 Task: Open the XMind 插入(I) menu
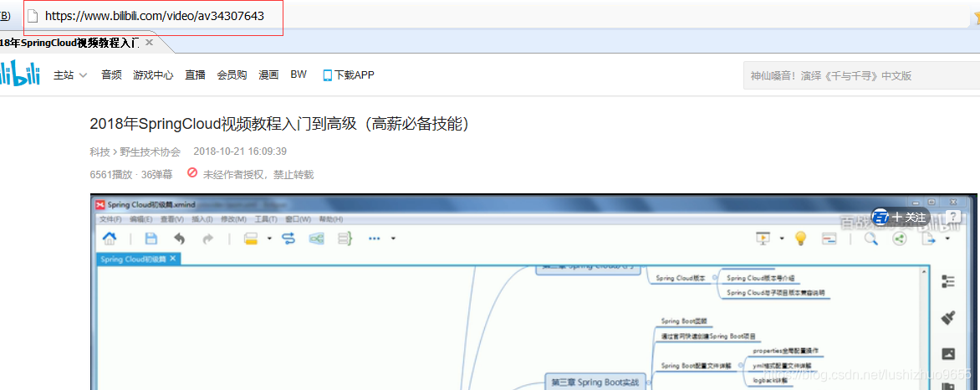point(202,220)
